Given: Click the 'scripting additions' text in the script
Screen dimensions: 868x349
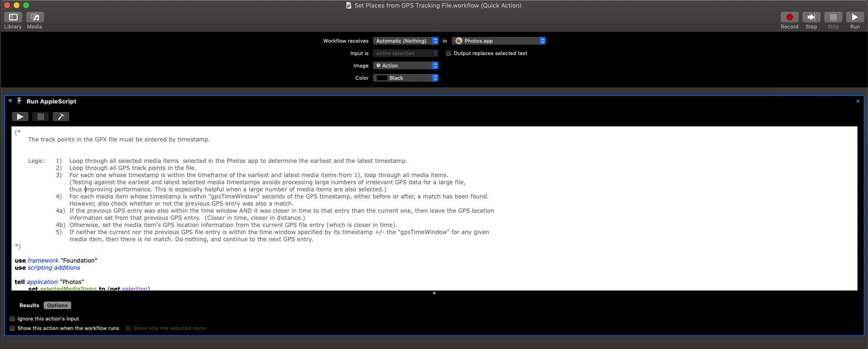Looking at the screenshot, I should pos(54,268).
